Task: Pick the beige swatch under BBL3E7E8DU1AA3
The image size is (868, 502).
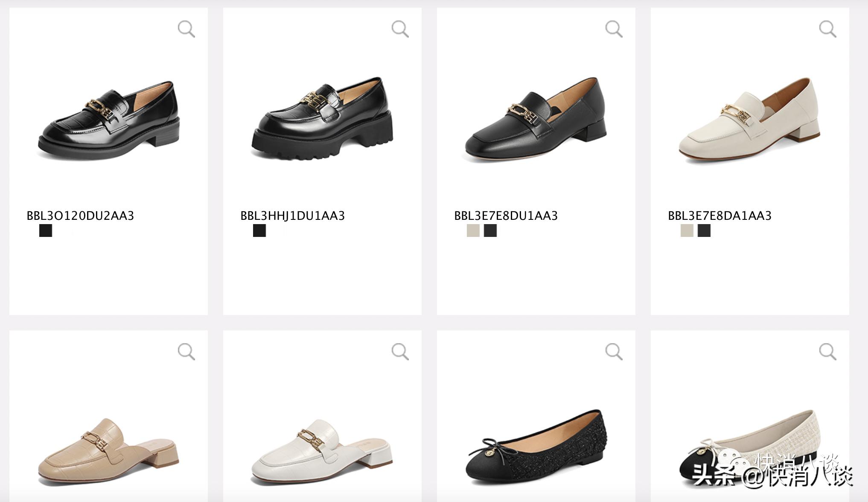Action: pos(473,231)
